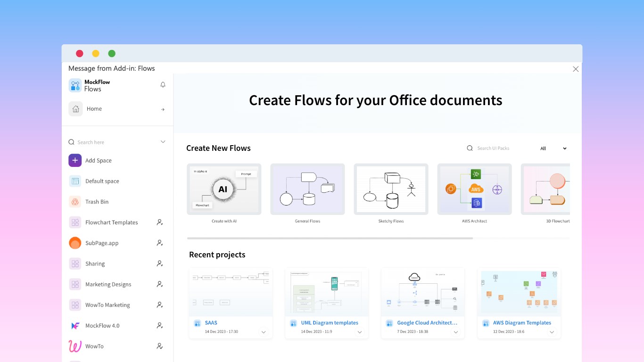The image size is (644, 362).
Task: Click the Sharing space name
Action: (95, 264)
